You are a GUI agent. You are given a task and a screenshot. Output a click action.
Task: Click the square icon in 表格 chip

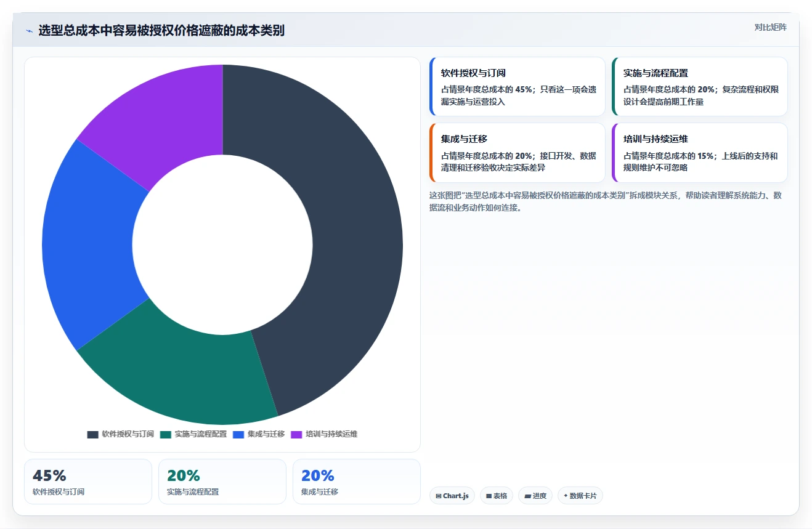coord(489,496)
